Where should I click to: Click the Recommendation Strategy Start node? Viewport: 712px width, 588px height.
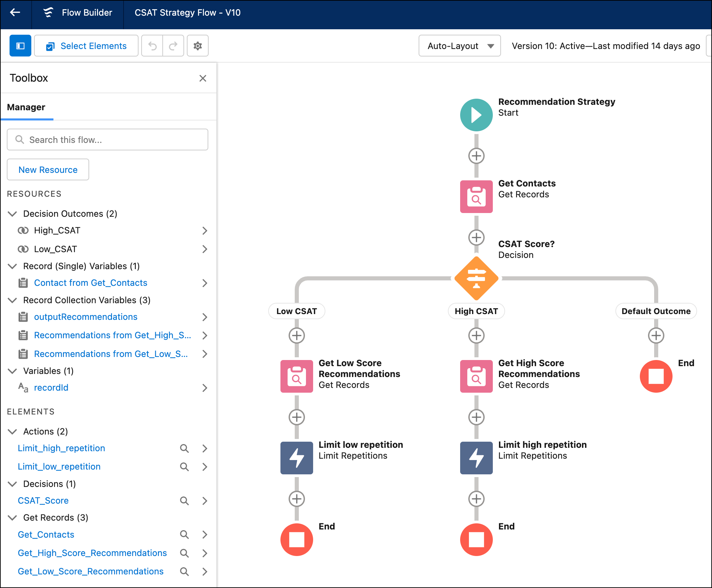[476, 115]
